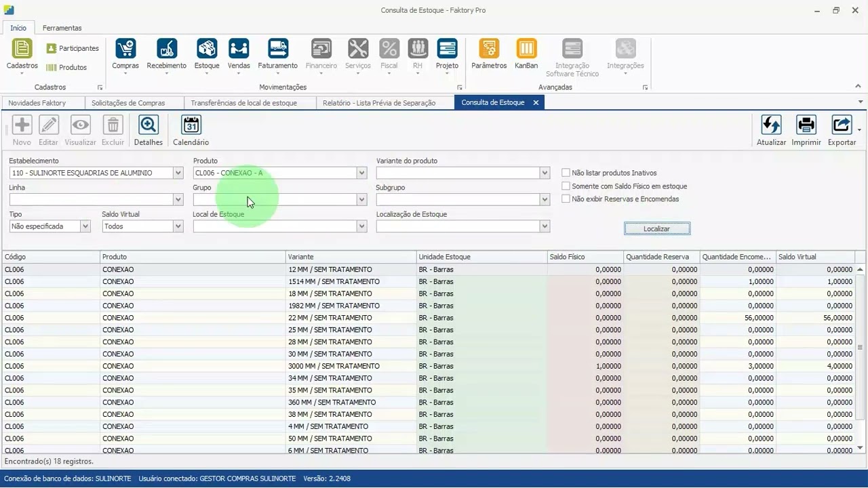Click Integração Software Técnico icon
The height and width of the screenshot is (488, 868).
pyautogui.click(x=572, y=49)
